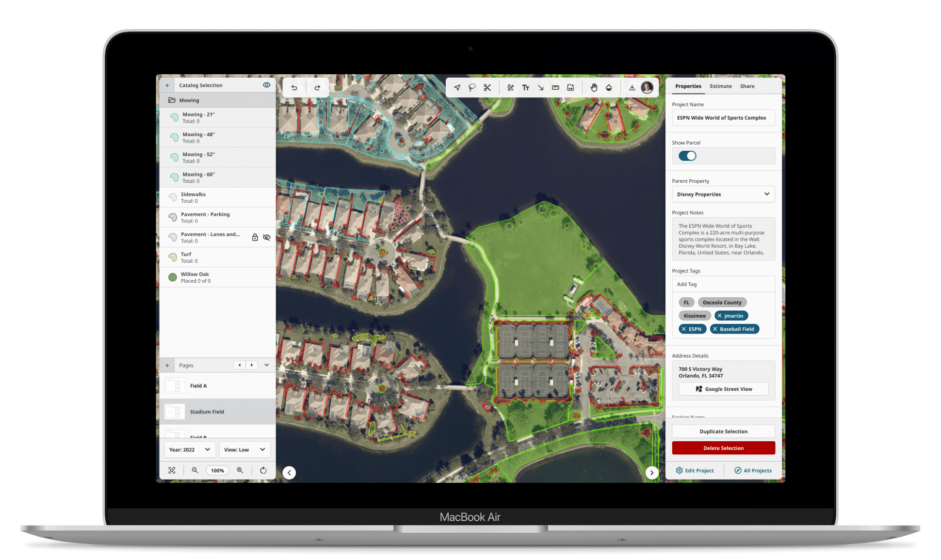Switch to the Share tab
The height and width of the screenshot is (560, 941).
point(747,85)
